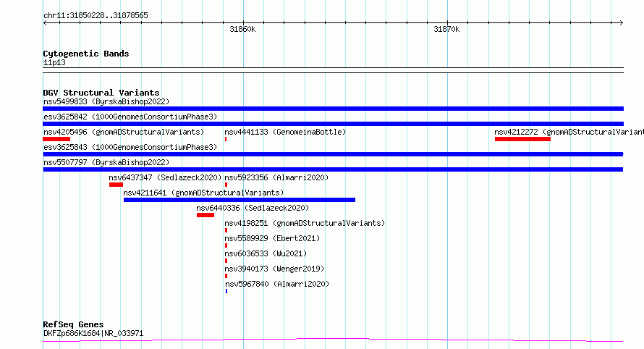644x349 pixels.
Task: Click the chr11:31850228..31878565 coordinates text
Action: [x=96, y=16]
